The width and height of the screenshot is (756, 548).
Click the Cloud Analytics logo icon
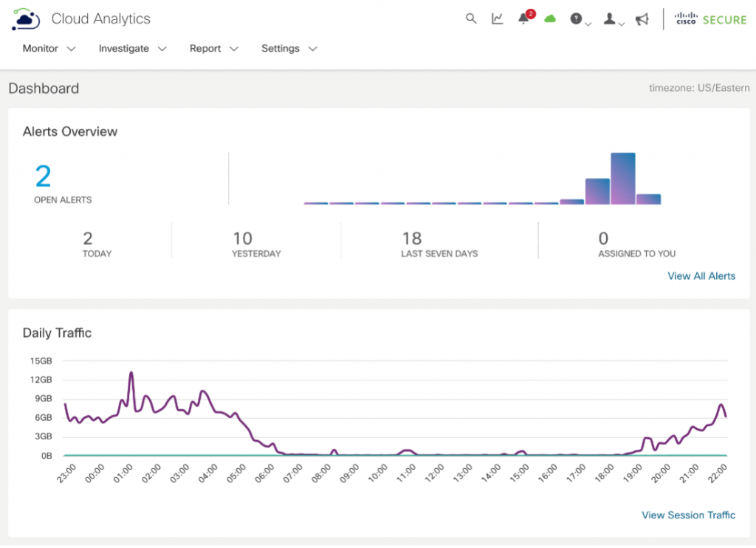26,19
